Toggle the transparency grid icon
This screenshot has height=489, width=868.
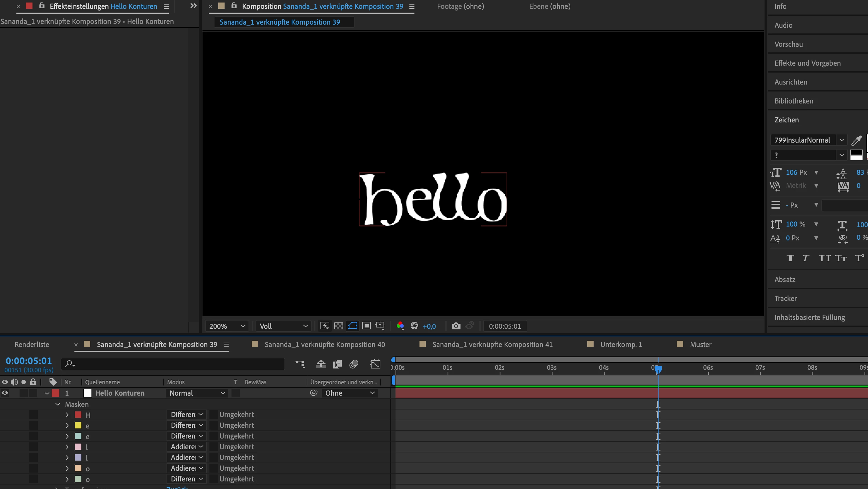(338, 326)
